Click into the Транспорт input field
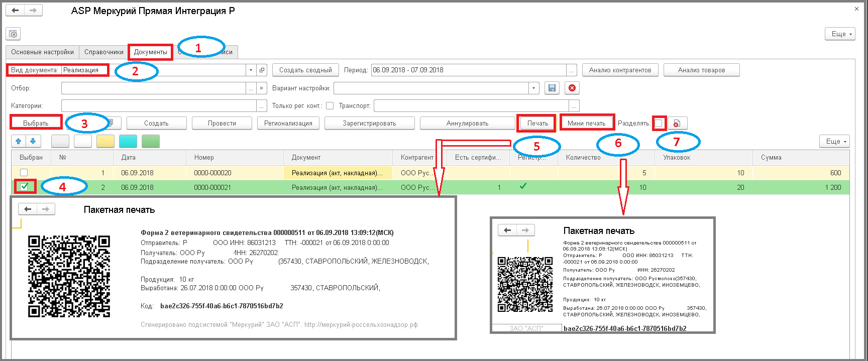Screen dimensions: 868x361 (471, 106)
